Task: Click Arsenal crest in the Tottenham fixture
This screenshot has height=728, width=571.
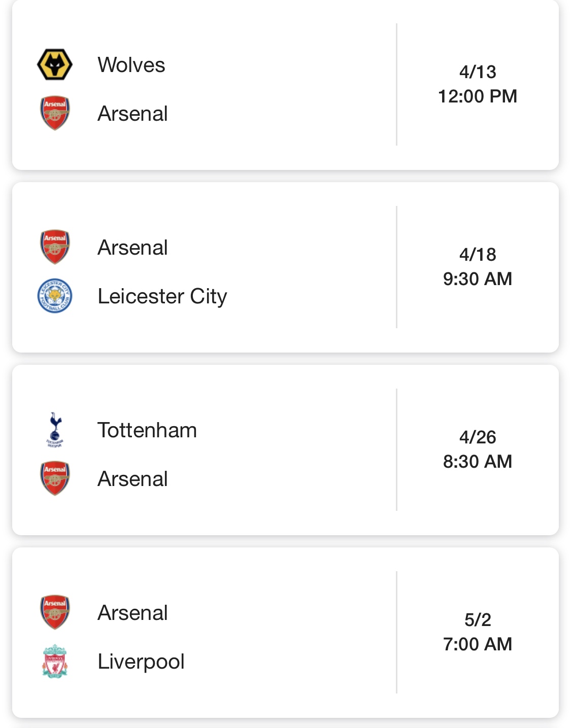Action: [55, 478]
